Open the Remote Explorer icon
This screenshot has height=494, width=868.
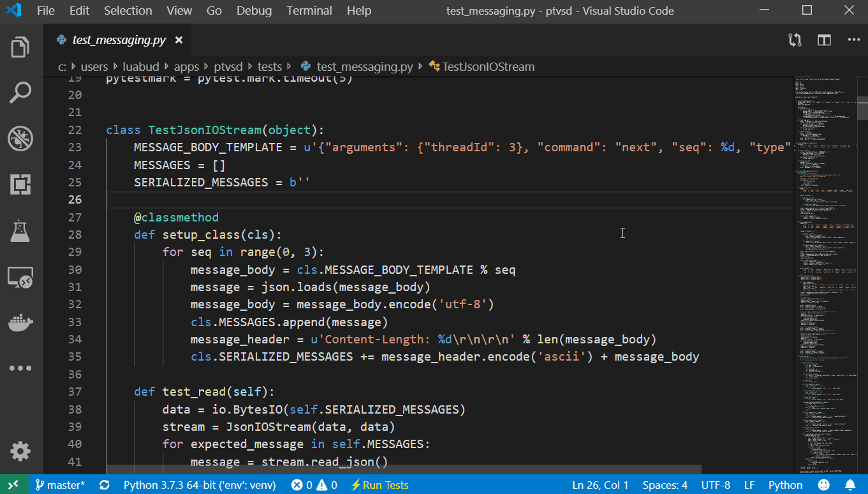tap(20, 278)
